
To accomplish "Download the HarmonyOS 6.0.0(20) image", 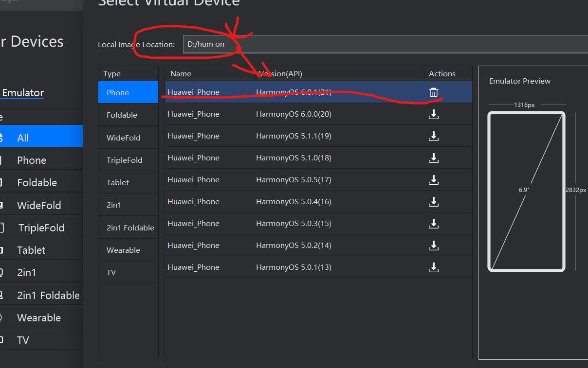I will [x=434, y=114].
